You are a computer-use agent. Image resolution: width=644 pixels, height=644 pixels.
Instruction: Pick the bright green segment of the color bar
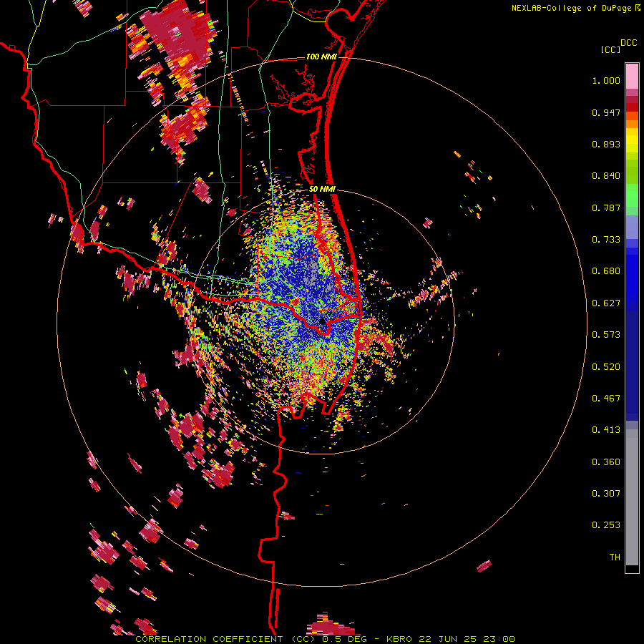click(x=632, y=196)
